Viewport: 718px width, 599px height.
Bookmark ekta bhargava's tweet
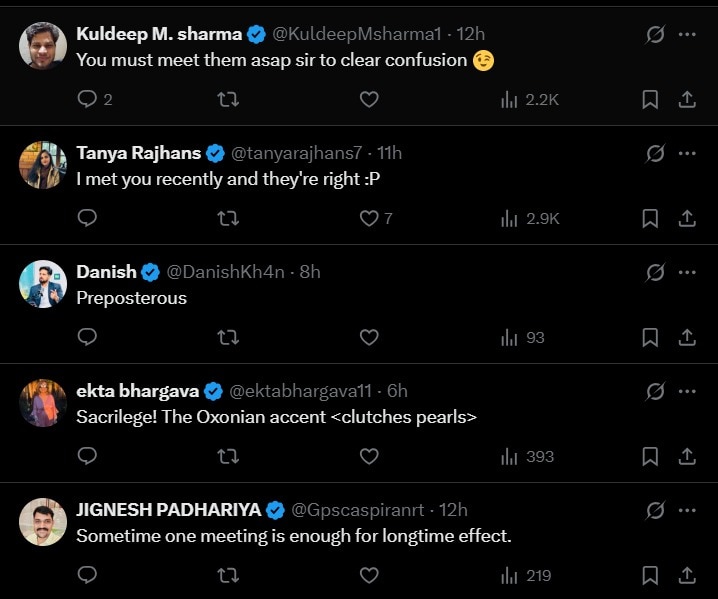[x=650, y=456]
